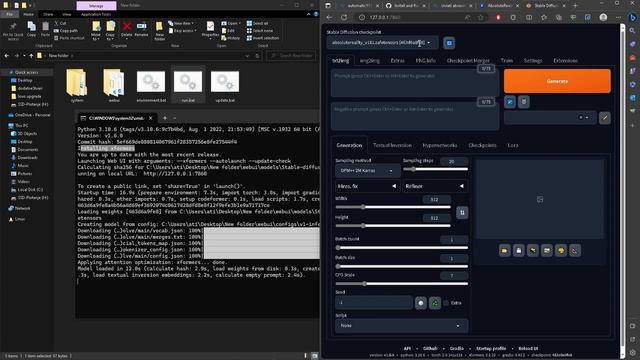Screen dimensions: 640x360
Task: Open the Extensions tab
Action: 565,60
